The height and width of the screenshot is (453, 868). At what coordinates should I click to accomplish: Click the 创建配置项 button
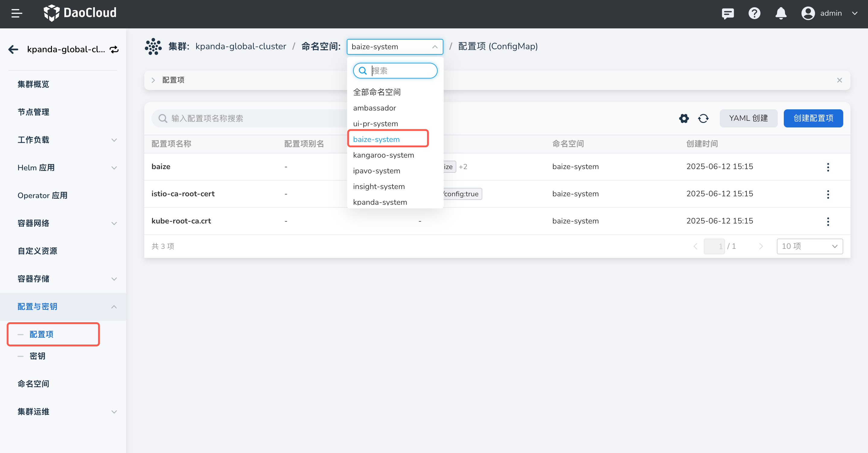[813, 118]
